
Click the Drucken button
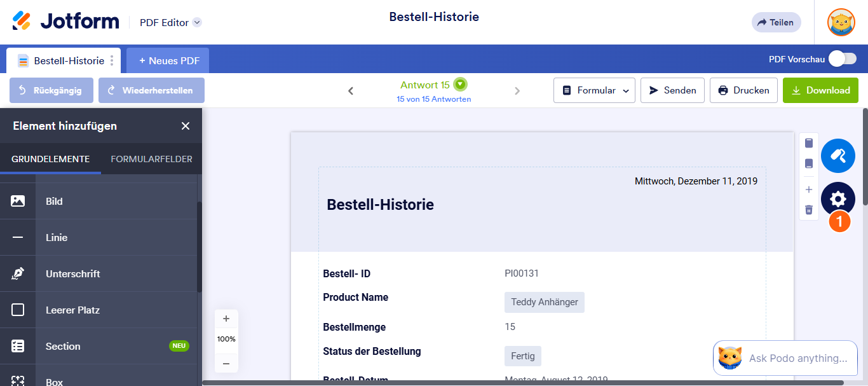(743, 90)
